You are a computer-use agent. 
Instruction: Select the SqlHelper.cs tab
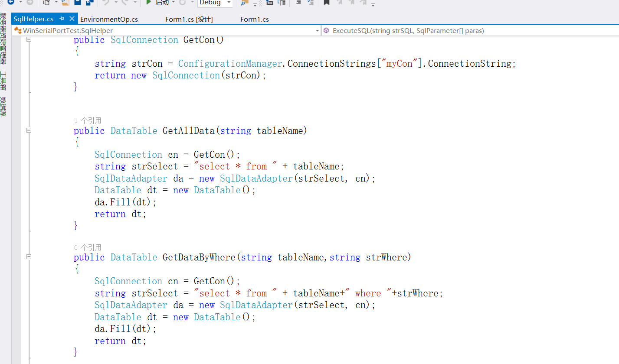(x=33, y=19)
